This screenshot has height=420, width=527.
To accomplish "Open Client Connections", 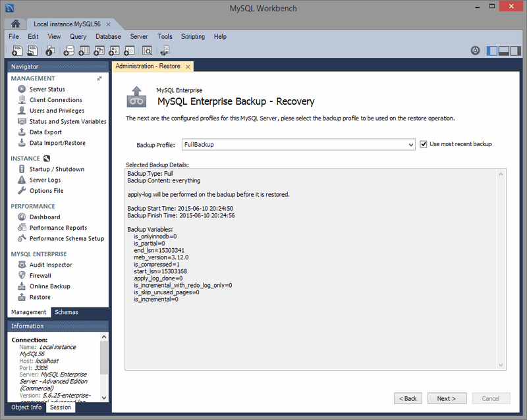I will point(56,100).
